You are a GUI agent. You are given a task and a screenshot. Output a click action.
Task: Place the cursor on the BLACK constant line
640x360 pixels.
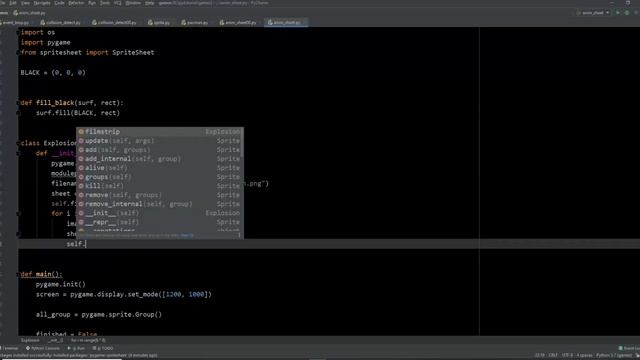click(53, 73)
